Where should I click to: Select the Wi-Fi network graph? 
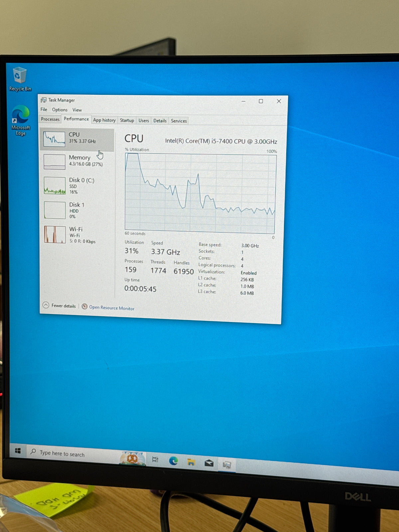55,235
